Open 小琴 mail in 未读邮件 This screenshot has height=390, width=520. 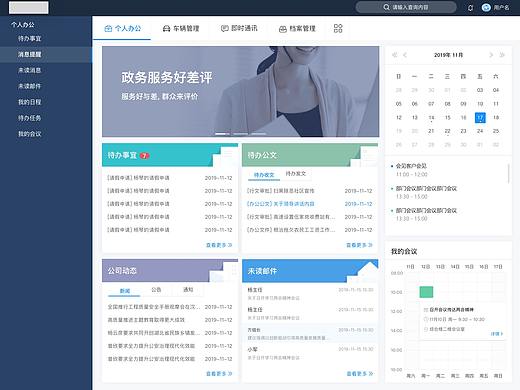[310, 353]
